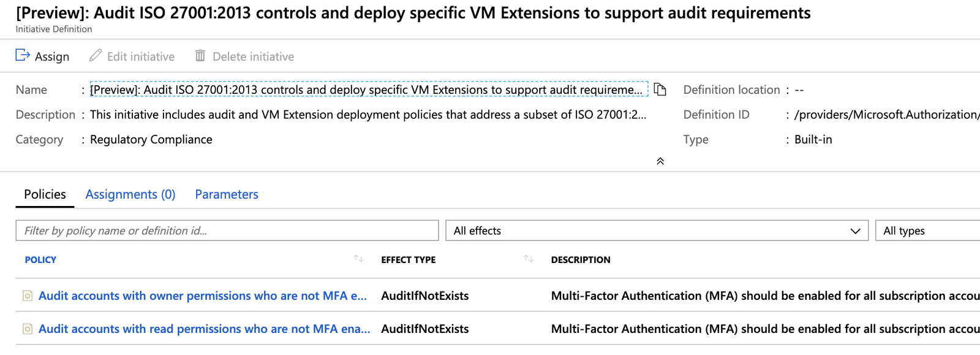Copy the initiative name to clipboard
Image resolution: width=980 pixels, height=355 pixels.
[660, 90]
